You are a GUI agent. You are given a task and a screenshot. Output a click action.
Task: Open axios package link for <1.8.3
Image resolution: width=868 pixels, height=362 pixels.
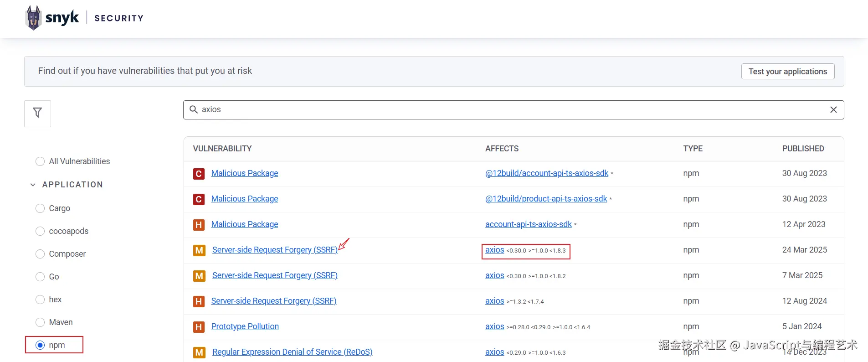tap(495, 250)
